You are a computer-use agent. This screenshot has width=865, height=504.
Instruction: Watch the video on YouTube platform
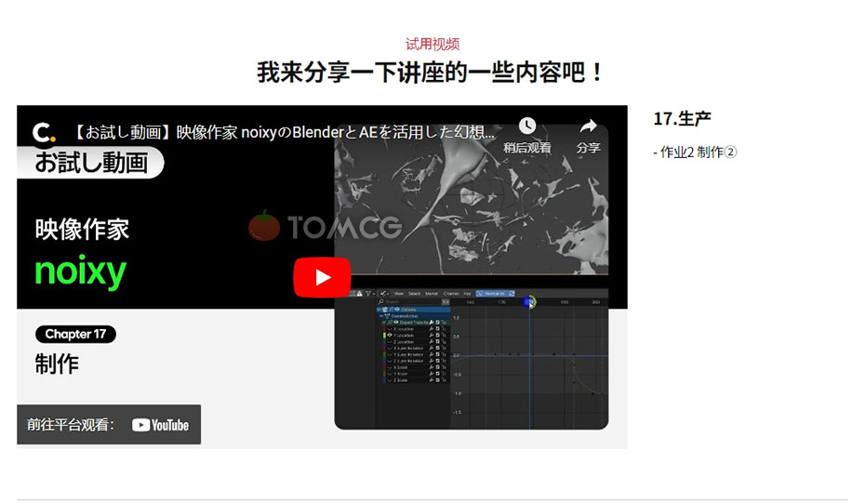coord(109,425)
